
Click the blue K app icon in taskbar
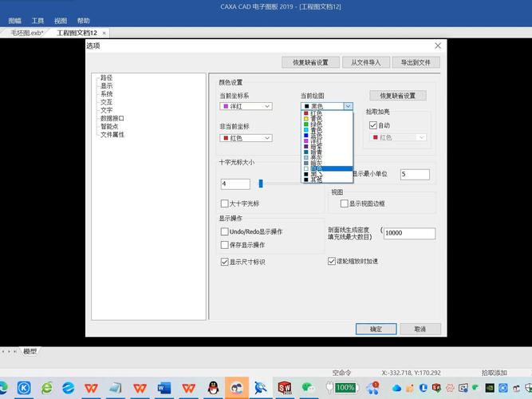pyautogui.click(x=24, y=387)
